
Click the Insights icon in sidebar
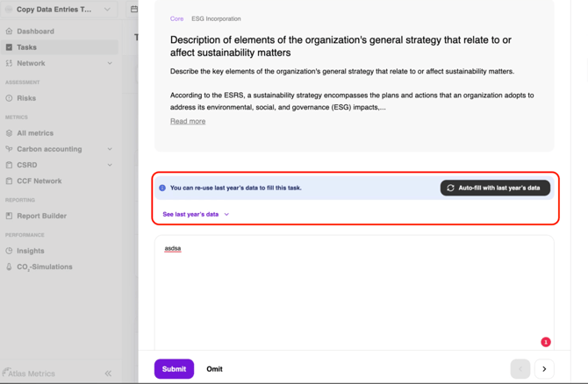point(9,251)
